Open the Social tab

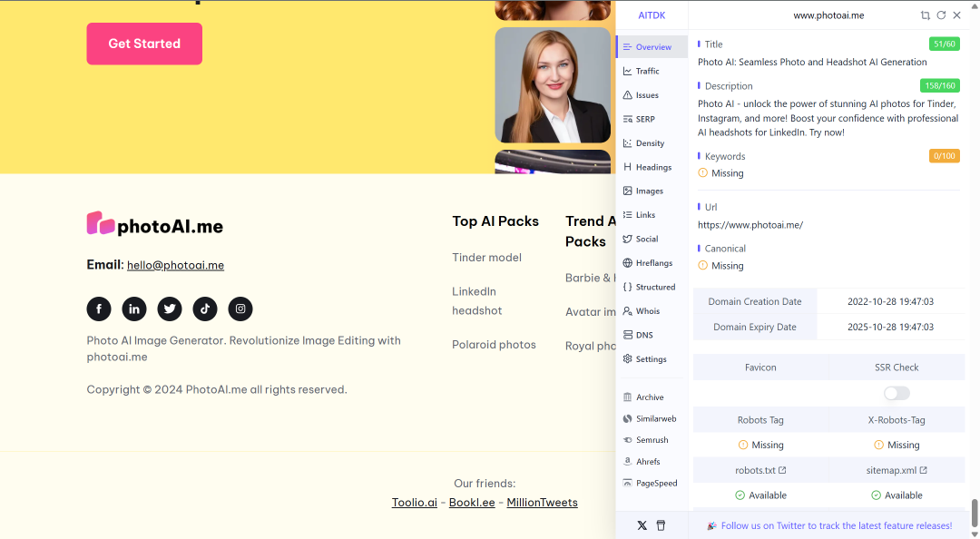coord(652,239)
